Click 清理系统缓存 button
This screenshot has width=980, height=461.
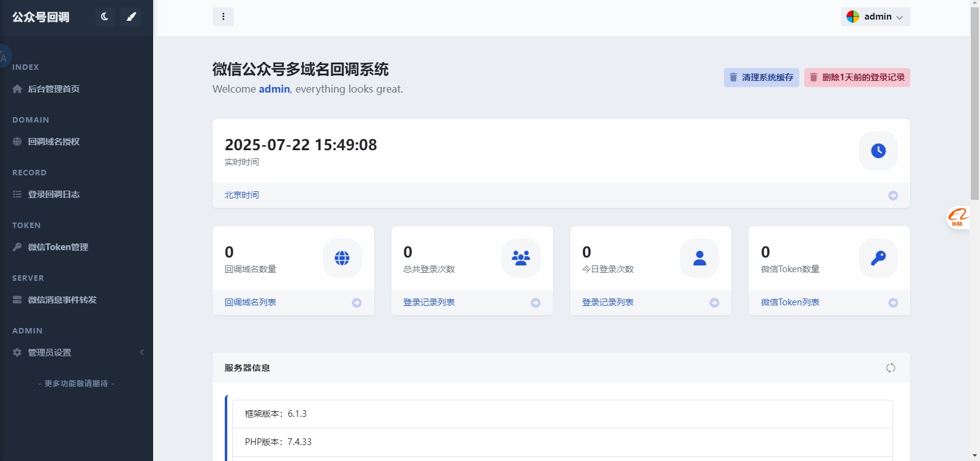pyautogui.click(x=761, y=77)
